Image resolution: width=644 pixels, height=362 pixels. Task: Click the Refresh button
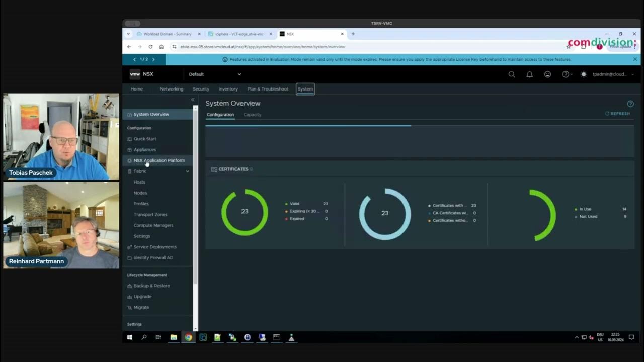pos(617,114)
